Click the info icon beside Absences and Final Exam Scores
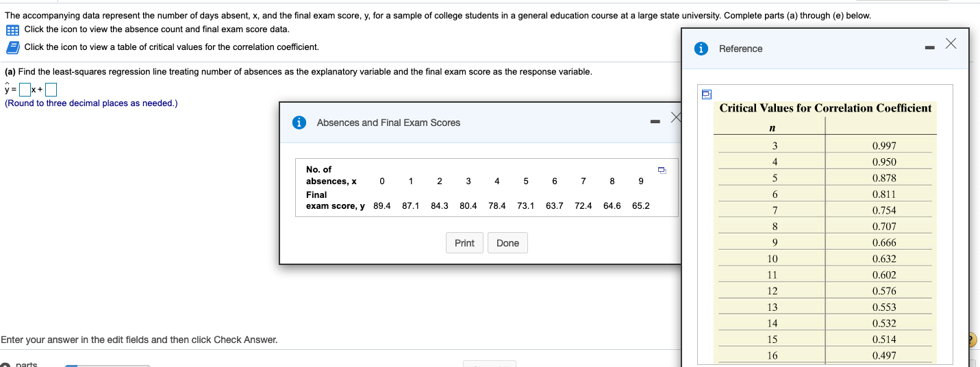 (x=299, y=123)
